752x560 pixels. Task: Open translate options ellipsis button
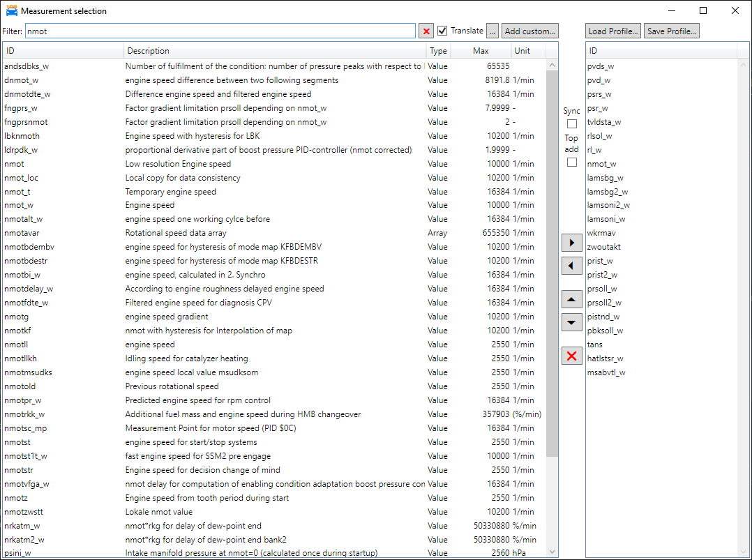pos(492,31)
